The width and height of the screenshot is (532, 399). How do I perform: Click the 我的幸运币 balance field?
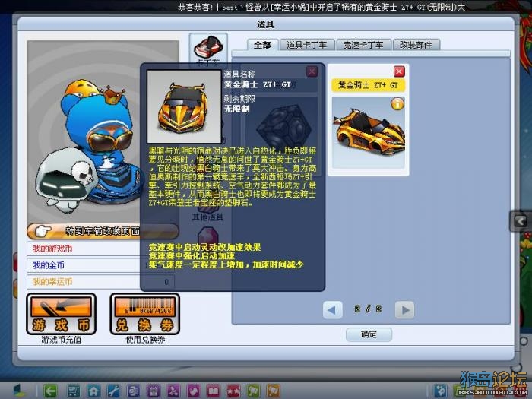(101, 282)
